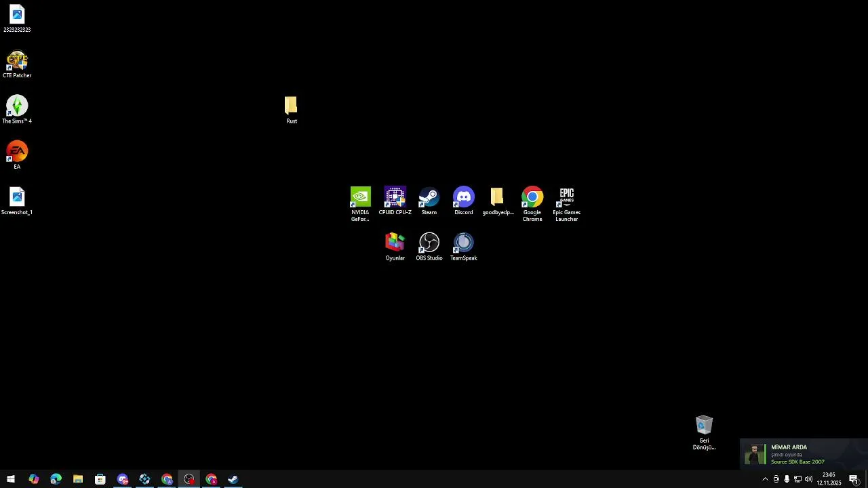This screenshot has height=488, width=868.
Task: Select the Steam desktop shortcut icon
Action: [429, 201]
